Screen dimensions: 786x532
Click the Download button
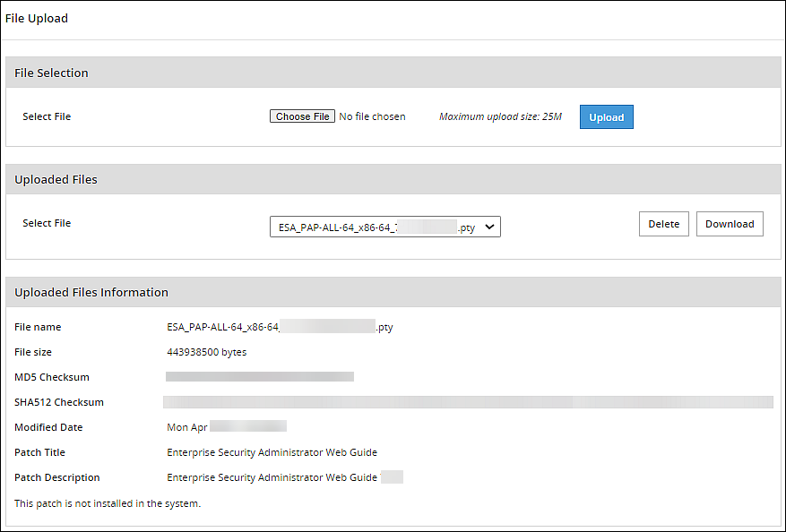tap(729, 223)
